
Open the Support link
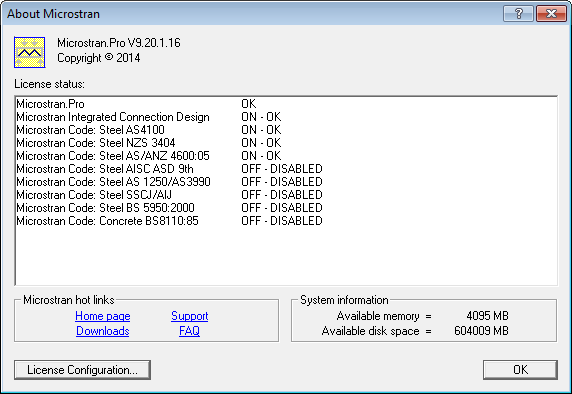(x=190, y=316)
